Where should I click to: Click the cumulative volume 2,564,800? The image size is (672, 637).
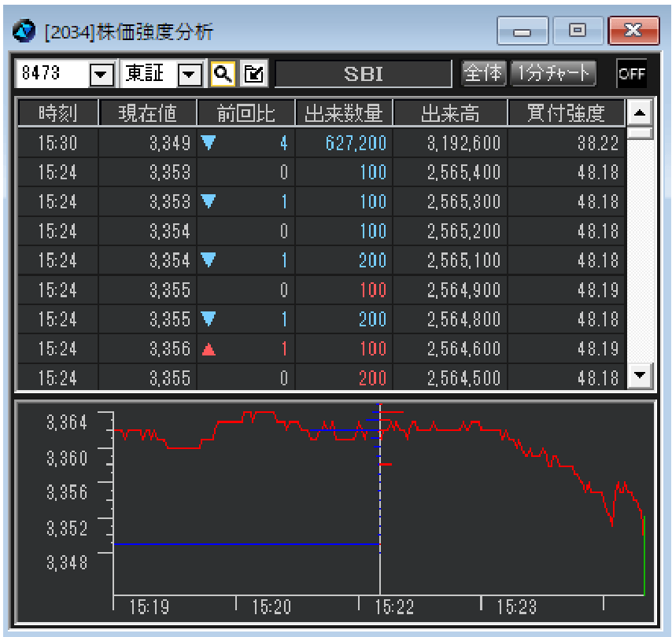click(463, 319)
